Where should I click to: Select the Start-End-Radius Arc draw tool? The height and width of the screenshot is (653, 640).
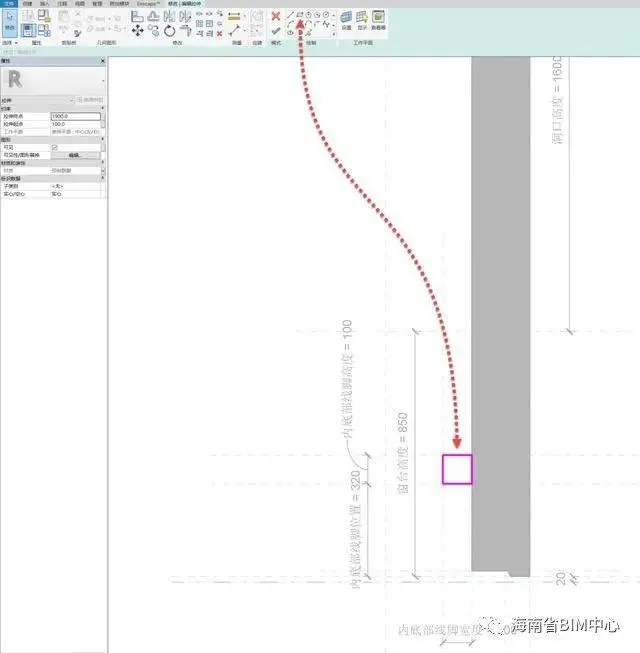290,24
